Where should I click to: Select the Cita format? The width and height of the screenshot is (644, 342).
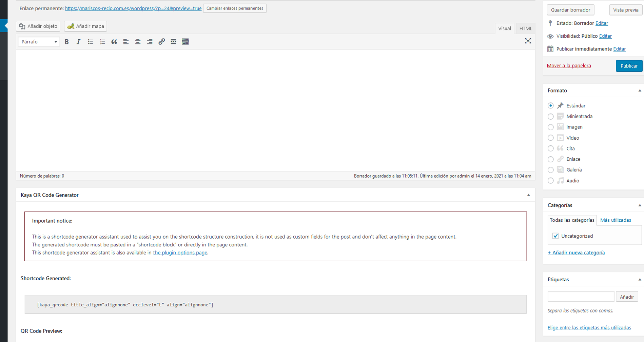pos(550,148)
